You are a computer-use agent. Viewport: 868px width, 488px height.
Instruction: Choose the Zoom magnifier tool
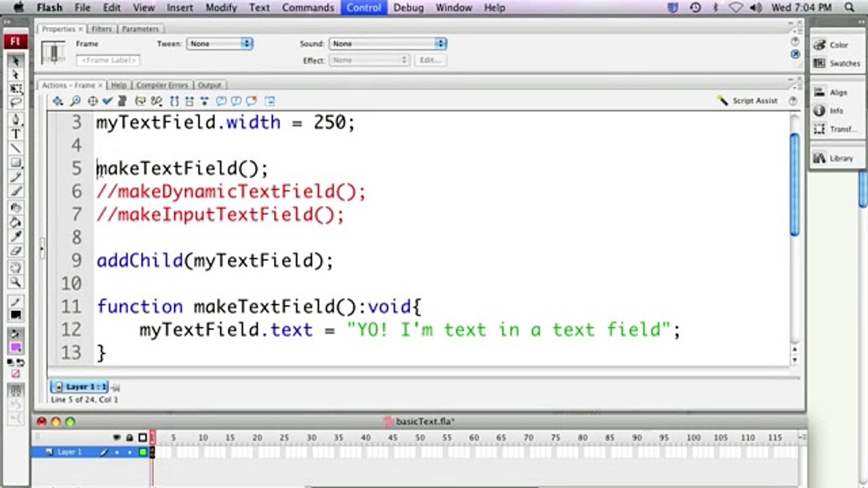pos(16,282)
